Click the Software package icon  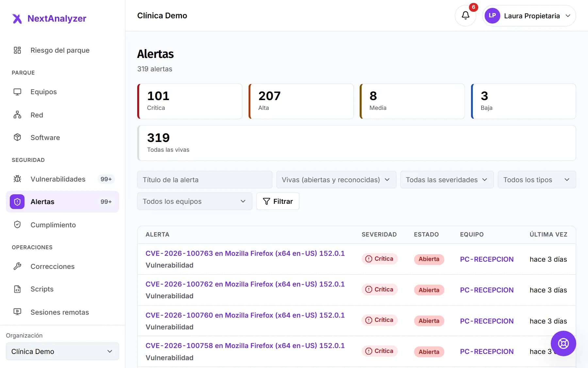pos(17,137)
